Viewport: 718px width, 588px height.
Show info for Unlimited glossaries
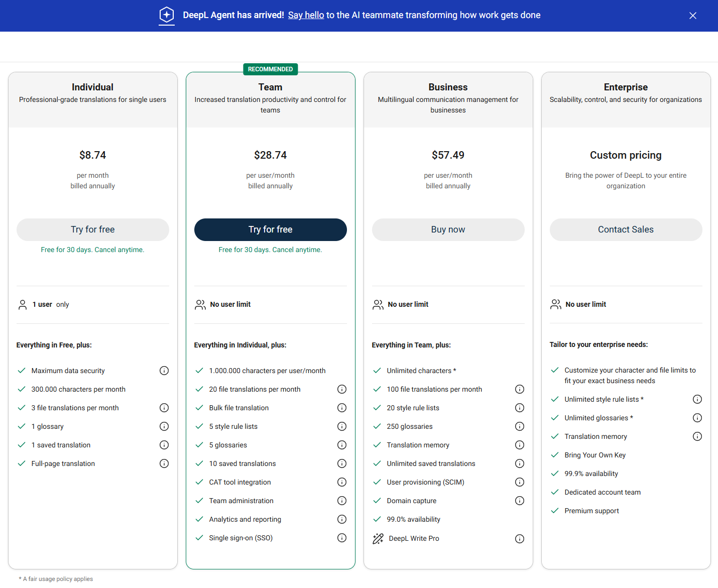[697, 418]
